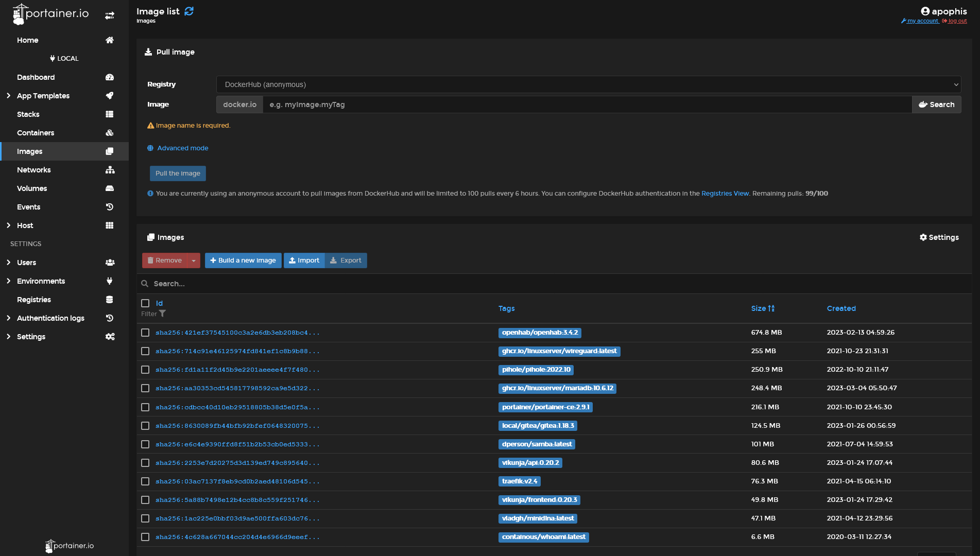Expand the Host menu chevron

8,225
